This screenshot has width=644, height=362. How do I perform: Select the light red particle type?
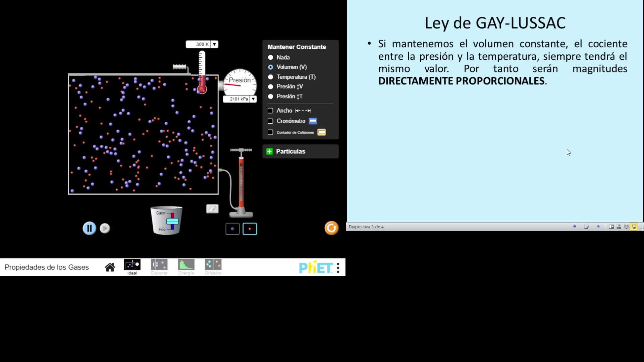(x=250, y=229)
